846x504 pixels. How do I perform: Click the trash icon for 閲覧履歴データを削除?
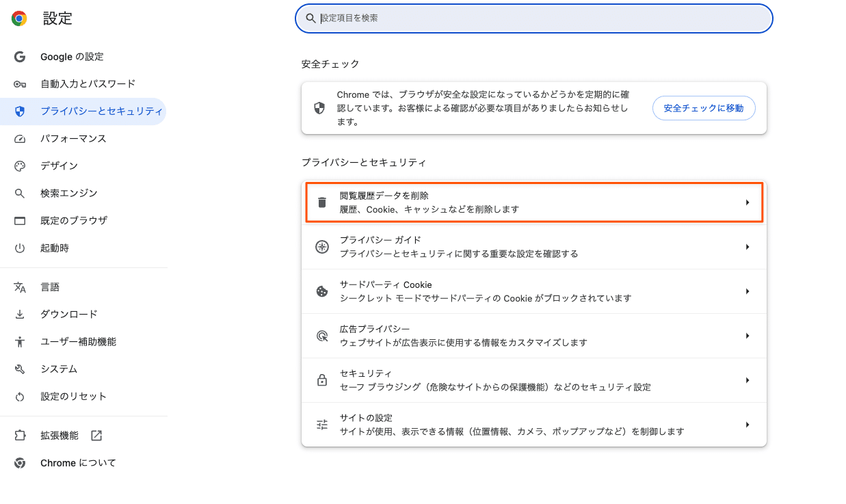coord(321,202)
